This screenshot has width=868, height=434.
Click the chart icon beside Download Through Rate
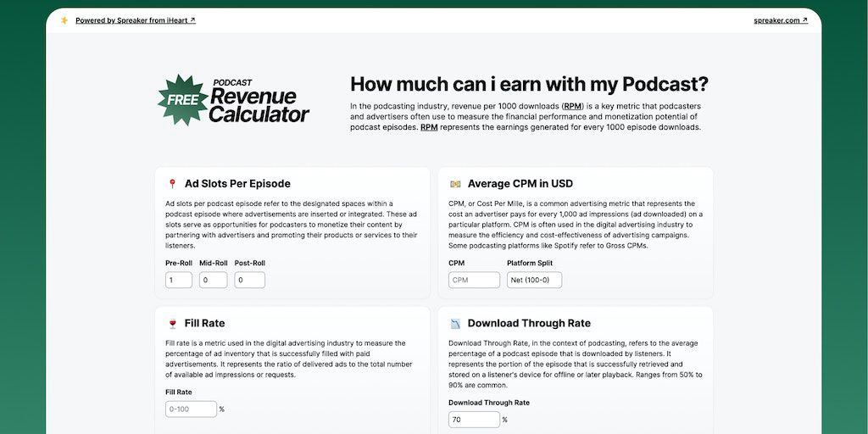click(455, 323)
